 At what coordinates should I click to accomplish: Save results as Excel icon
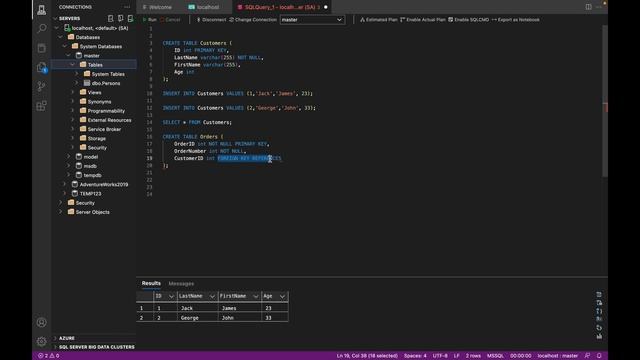(599, 303)
